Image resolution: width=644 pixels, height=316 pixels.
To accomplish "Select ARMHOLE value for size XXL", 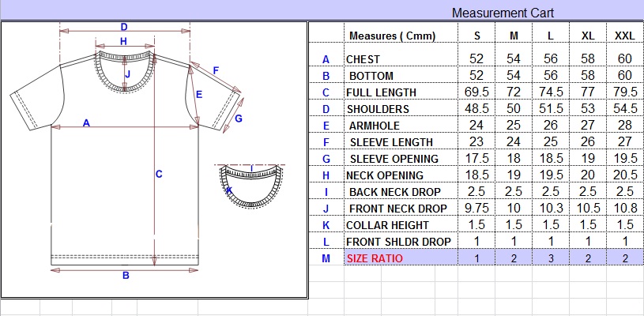I will pos(624,126).
